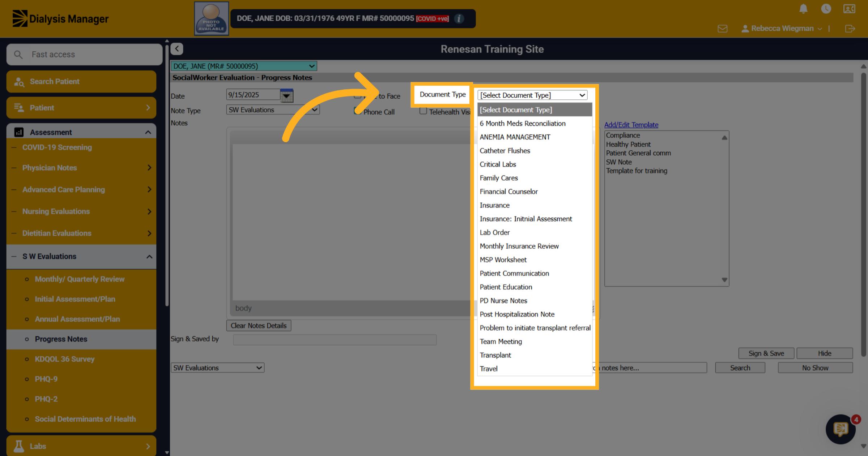Screen dimensions: 868x456
Task: Select Compliance template in list
Action: click(623, 135)
